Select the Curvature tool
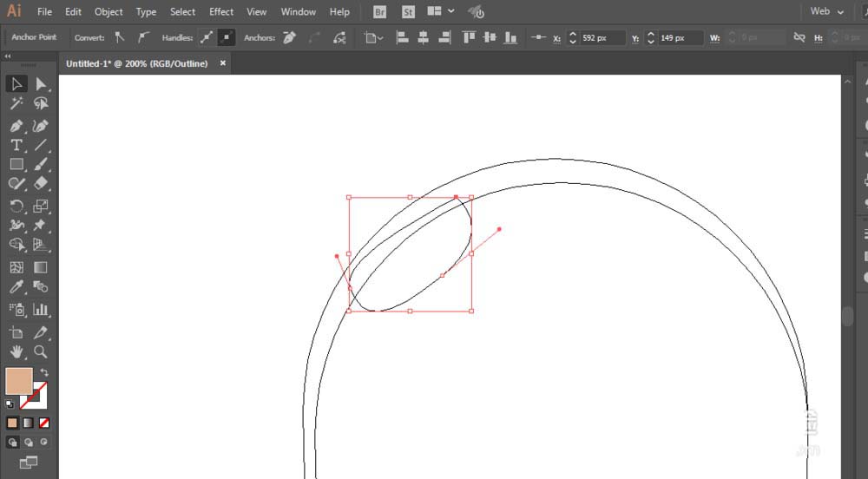 (x=41, y=126)
